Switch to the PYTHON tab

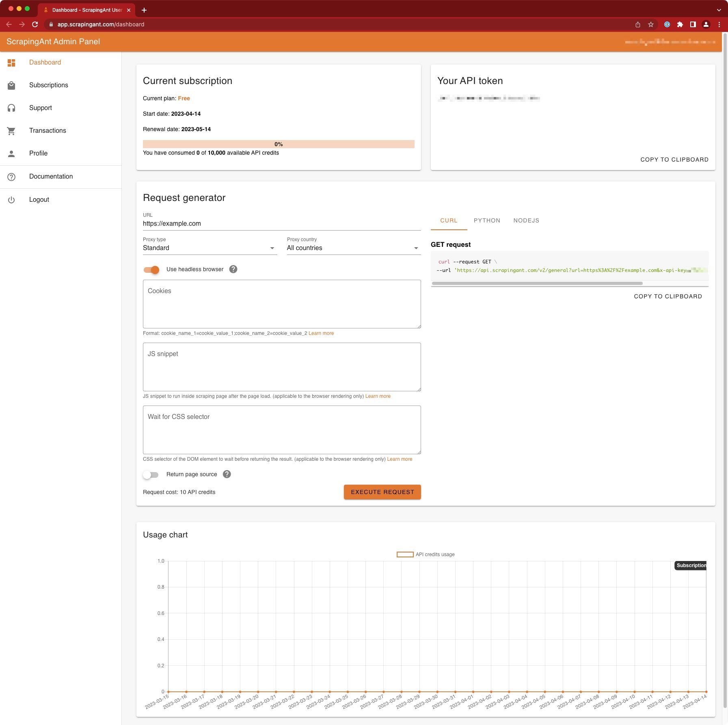coord(487,220)
